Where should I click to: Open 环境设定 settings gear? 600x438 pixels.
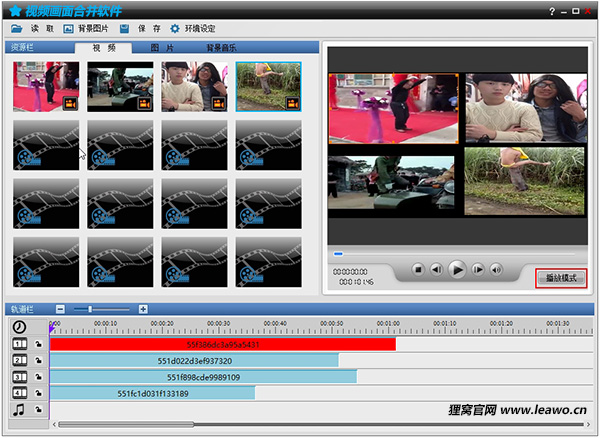[x=174, y=28]
